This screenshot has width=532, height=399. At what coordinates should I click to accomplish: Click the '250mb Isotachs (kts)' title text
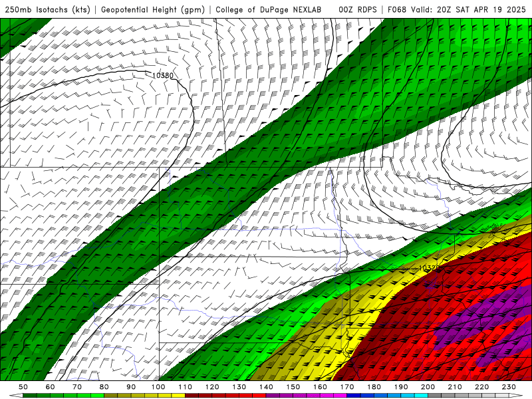click(x=48, y=9)
